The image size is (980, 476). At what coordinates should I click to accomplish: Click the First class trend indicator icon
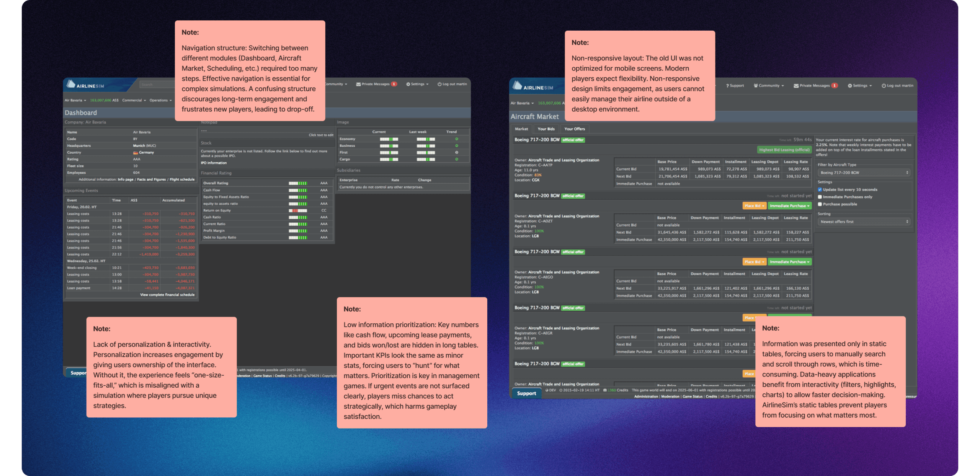click(x=456, y=152)
